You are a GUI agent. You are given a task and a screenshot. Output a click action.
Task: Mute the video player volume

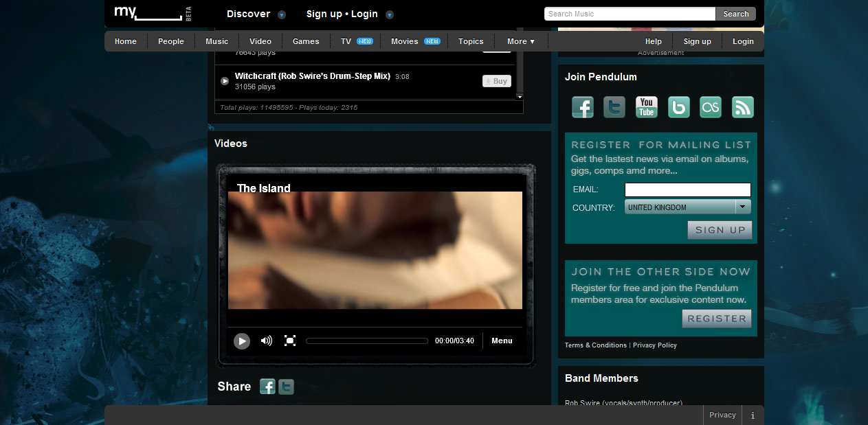[x=267, y=341]
